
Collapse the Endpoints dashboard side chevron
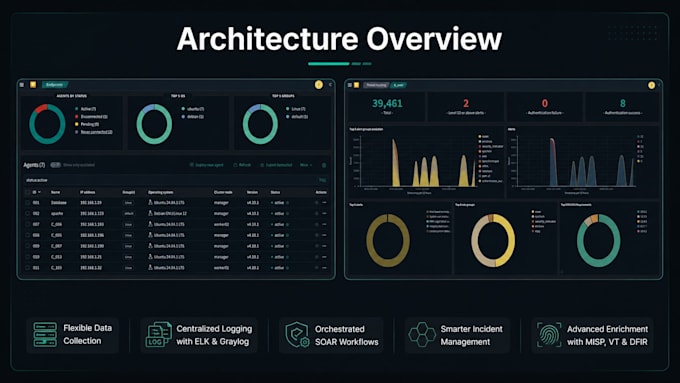click(330, 85)
